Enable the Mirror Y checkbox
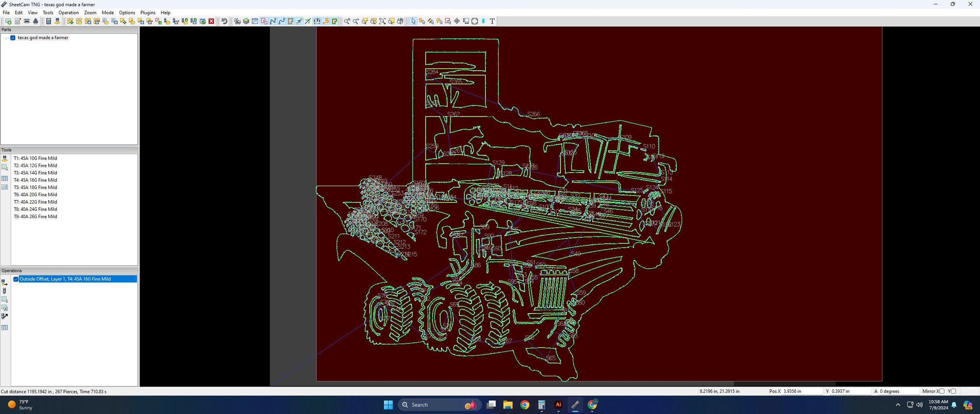980x414 pixels. click(953, 391)
